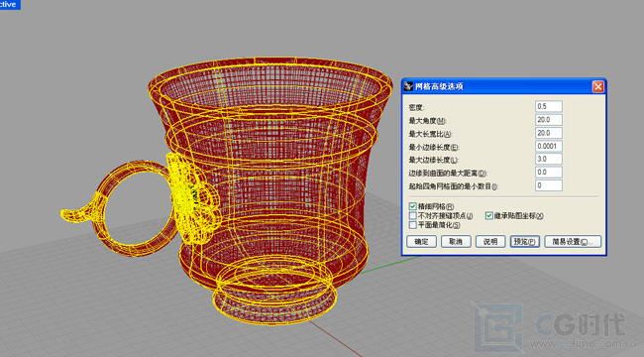Image resolution: width=644 pixels, height=357 pixels.
Task: Click the 边缘到曲面的最大距离 input field
Action: pyautogui.click(x=549, y=173)
